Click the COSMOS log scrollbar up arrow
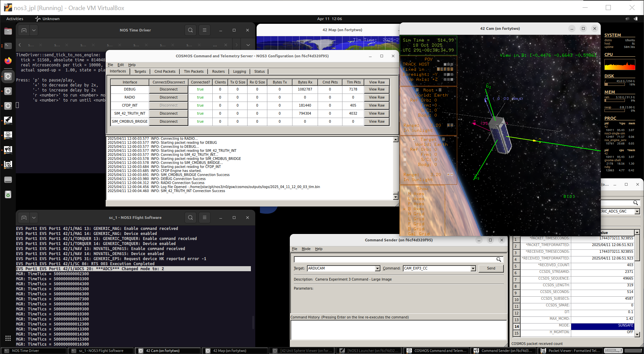This screenshot has width=644, height=354. (x=395, y=139)
